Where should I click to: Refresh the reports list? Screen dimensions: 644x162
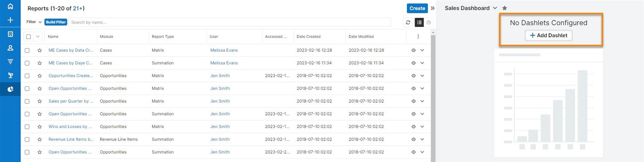pyautogui.click(x=408, y=22)
